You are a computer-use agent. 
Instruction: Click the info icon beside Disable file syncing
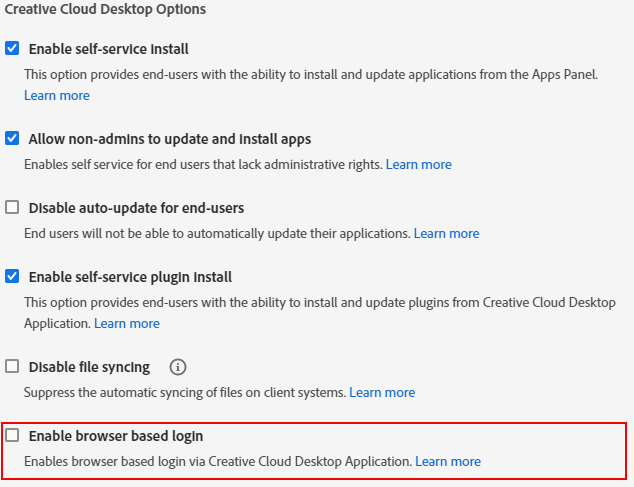click(x=178, y=367)
